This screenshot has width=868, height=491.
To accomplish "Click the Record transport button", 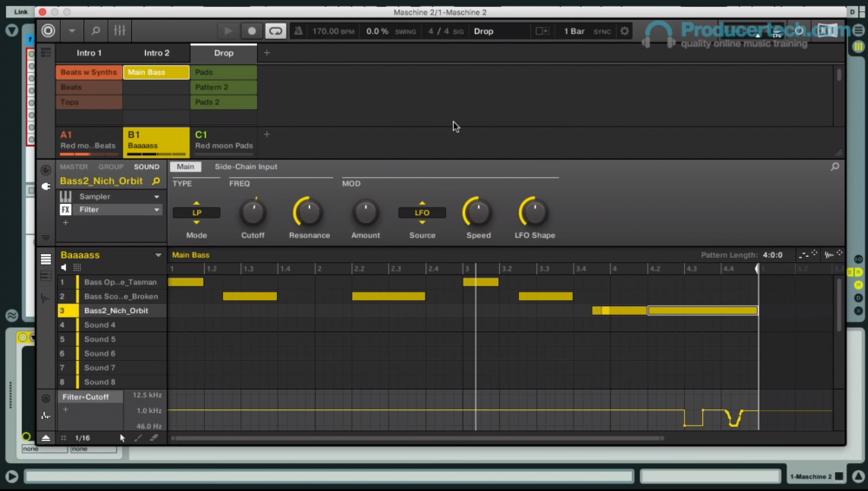I will [x=252, y=31].
